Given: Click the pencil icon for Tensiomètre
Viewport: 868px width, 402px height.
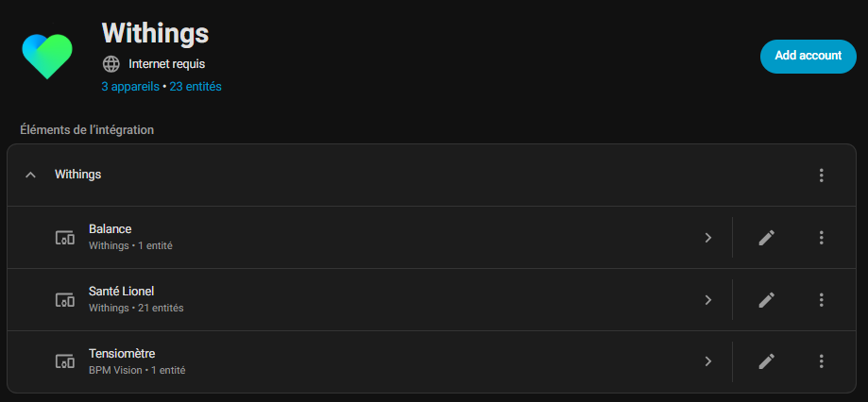Looking at the screenshot, I should pos(767,361).
